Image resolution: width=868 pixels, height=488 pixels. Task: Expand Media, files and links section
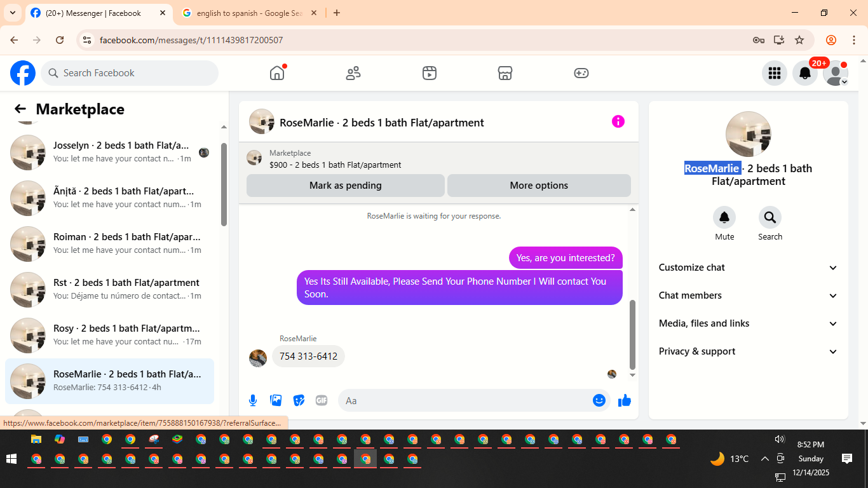point(749,323)
